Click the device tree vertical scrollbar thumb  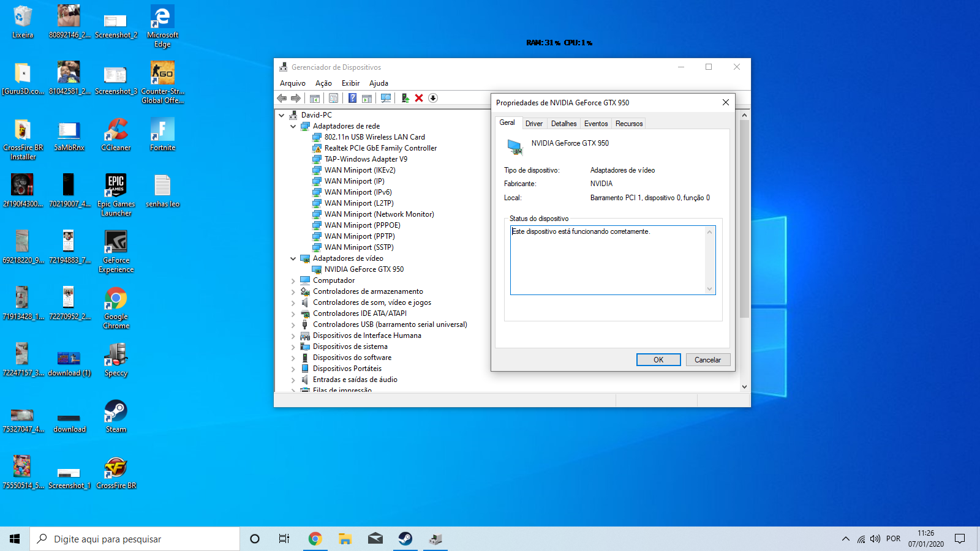pyautogui.click(x=744, y=219)
